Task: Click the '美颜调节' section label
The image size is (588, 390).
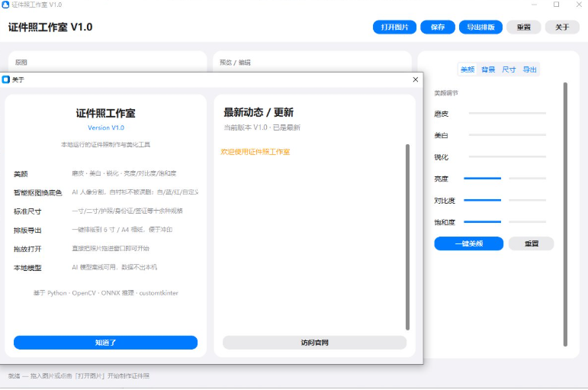Action: click(x=446, y=93)
